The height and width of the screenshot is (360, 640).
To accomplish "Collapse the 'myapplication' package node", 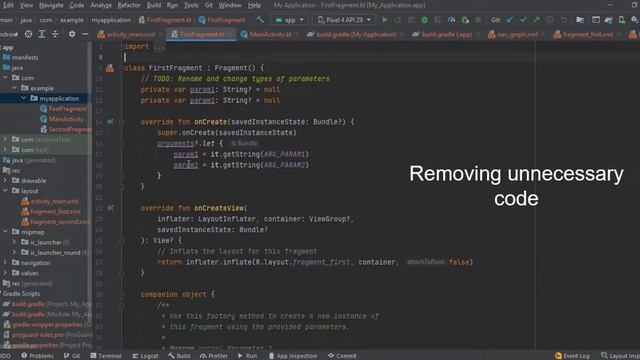I will [x=23, y=98].
